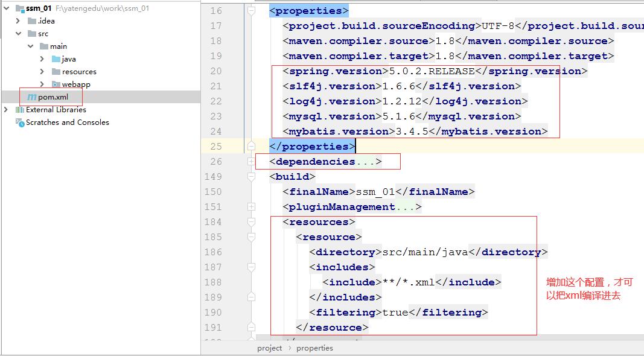Expand the .idea folder arrow
The image size is (644, 356).
(x=19, y=21)
